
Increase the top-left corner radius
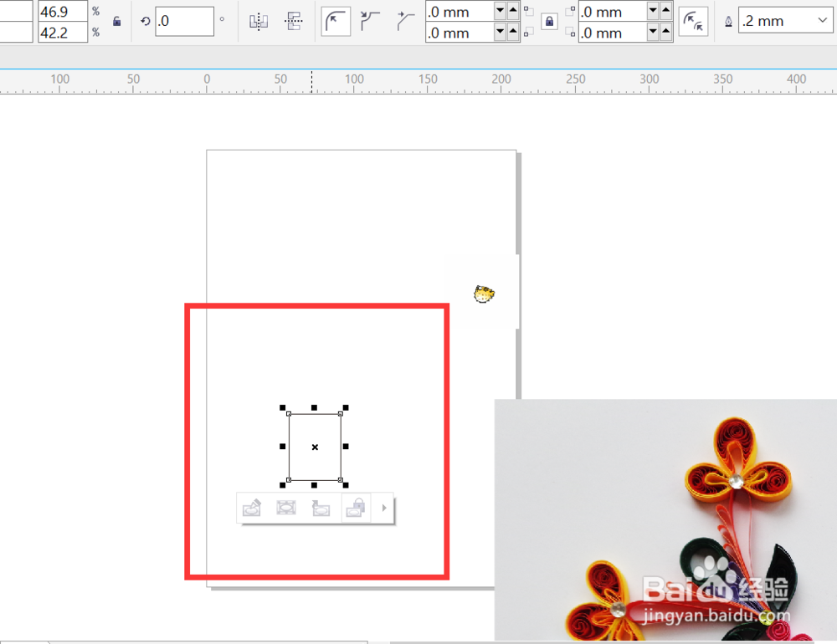(513, 11)
